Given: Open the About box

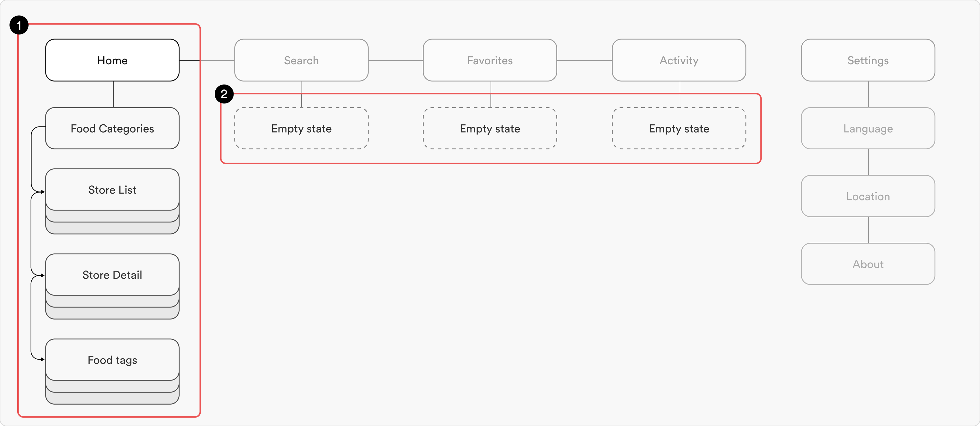Looking at the screenshot, I should pos(868,264).
